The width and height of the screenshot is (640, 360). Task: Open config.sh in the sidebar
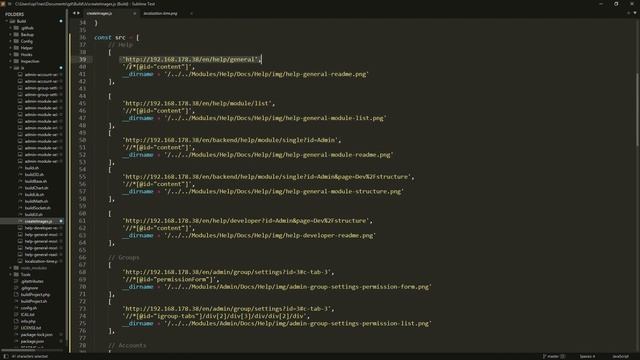29,308
